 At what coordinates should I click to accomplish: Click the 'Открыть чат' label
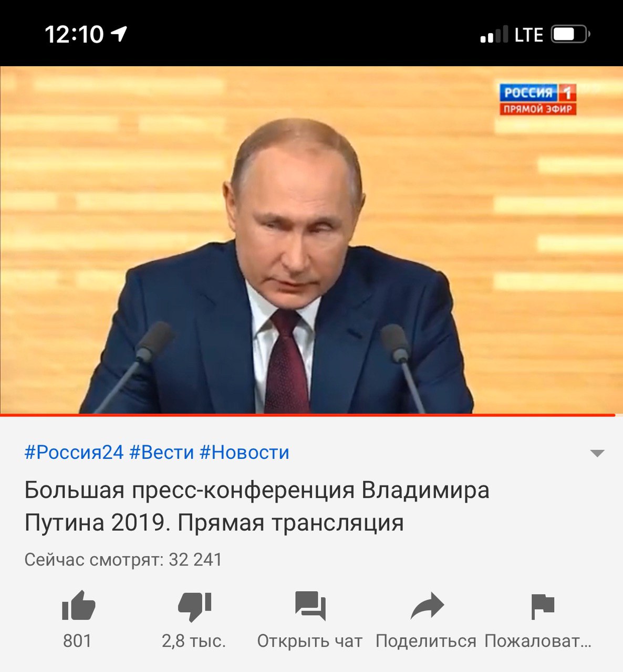coord(309,641)
